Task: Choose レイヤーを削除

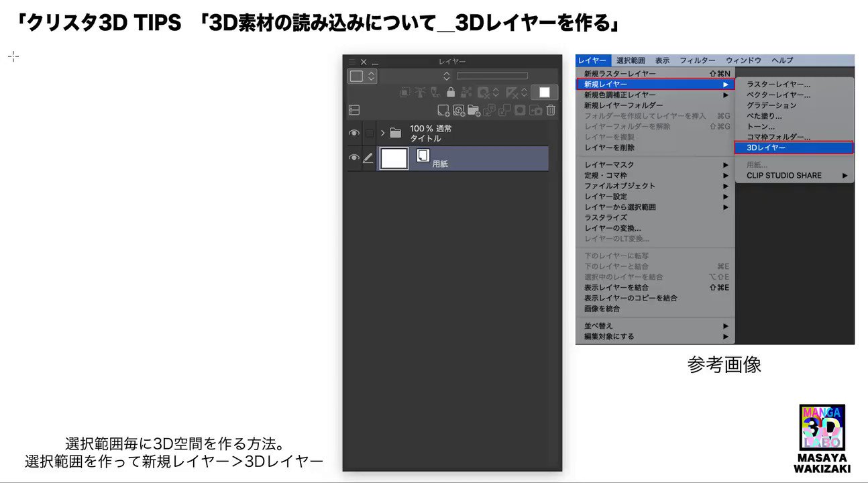Action: coord(655,148)
